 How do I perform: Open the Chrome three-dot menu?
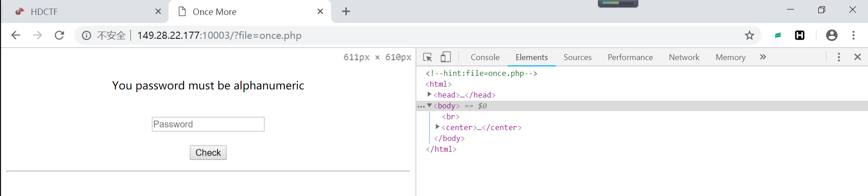click(854, 35)
